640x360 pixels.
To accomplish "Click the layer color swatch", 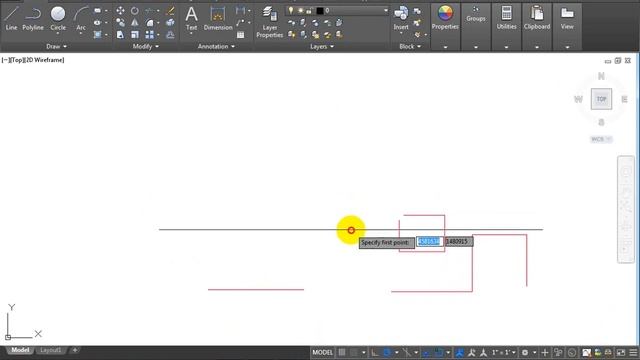I will pyautogui.click(x=320, y=11).
